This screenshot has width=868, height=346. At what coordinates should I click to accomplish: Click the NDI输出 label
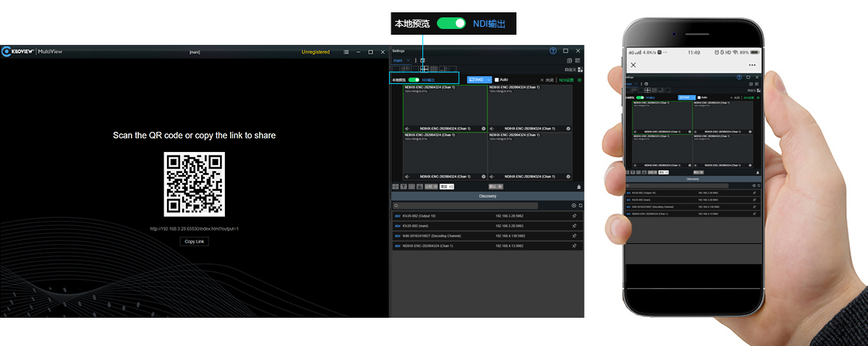coord(428,80)
